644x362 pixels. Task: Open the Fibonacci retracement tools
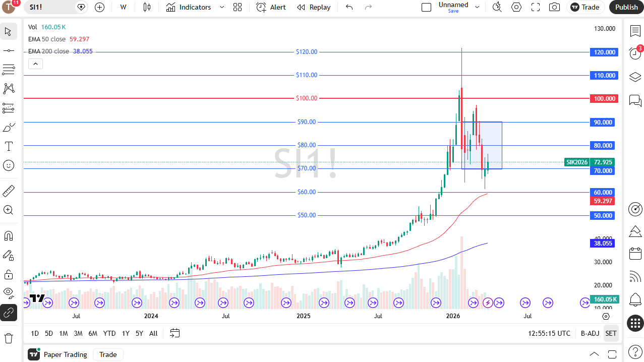click(9, 70)
